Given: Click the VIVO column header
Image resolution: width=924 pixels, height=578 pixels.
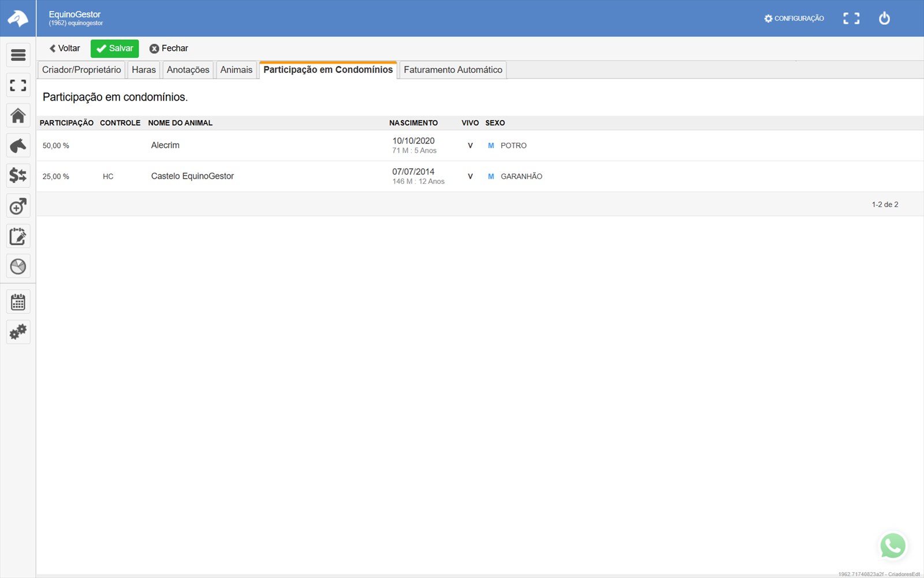Looking at the screenshot, I should 470,123.
